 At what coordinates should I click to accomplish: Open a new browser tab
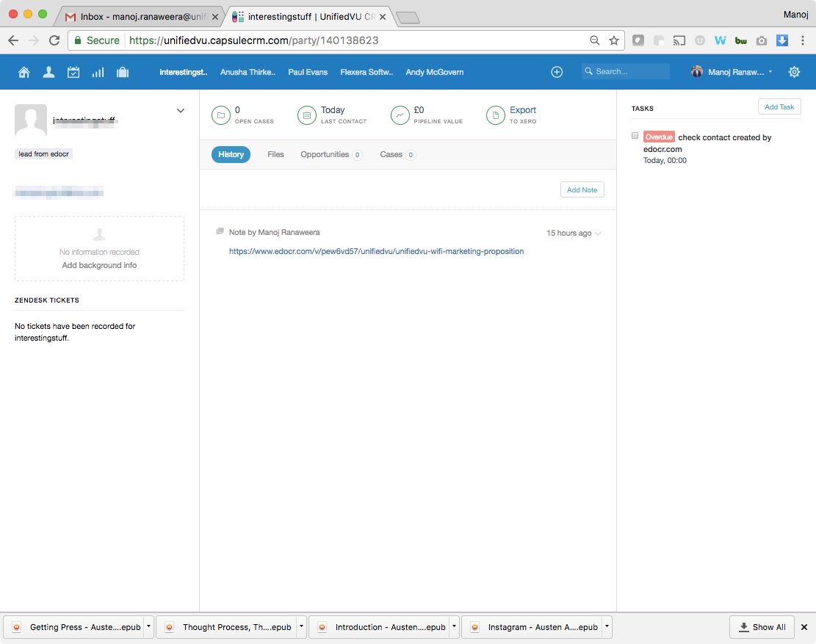pyautogui.click(x=408, y=18)
